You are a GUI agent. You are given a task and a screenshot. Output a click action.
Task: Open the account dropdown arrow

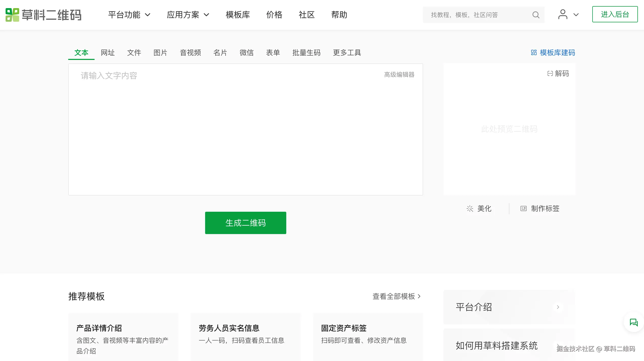[x=576, y=15]
